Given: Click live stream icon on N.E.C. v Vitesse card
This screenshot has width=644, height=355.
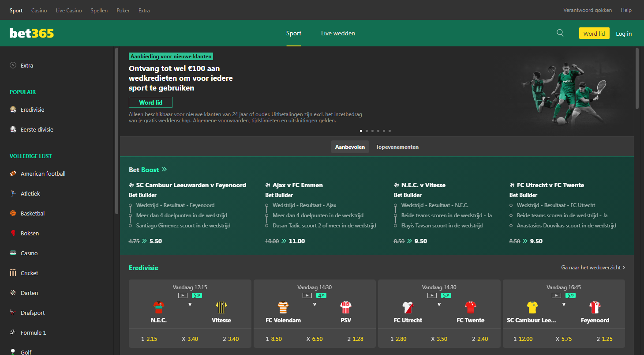Looking at the screenshot, I should point(183,295).
